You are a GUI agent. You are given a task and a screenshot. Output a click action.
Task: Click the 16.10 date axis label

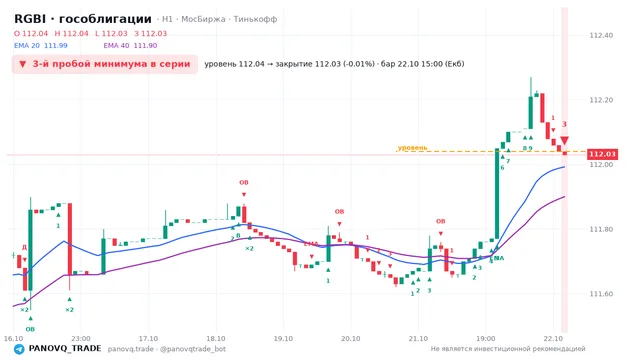[x=13, y=338]
